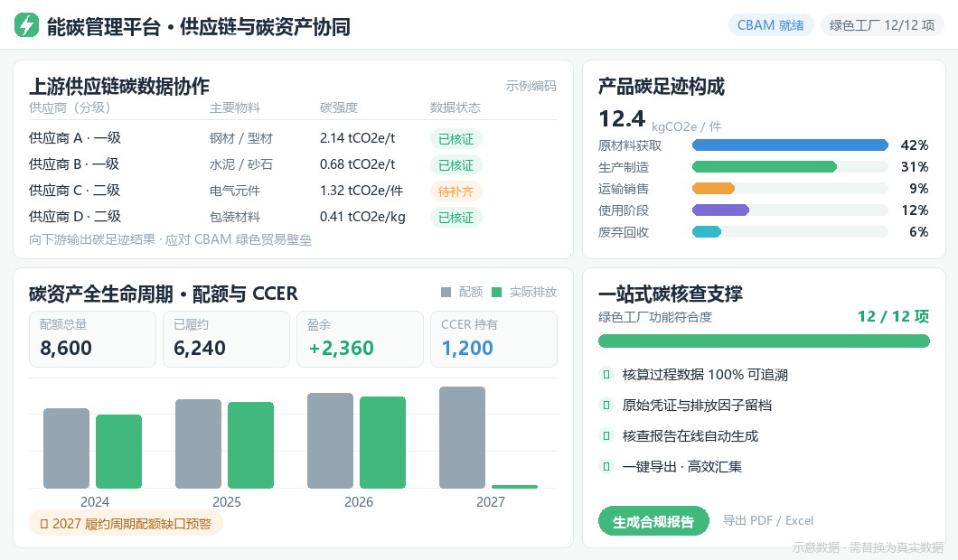Click the 配额总量 8,600 card
958x560 pixels.
click(92, 339)
